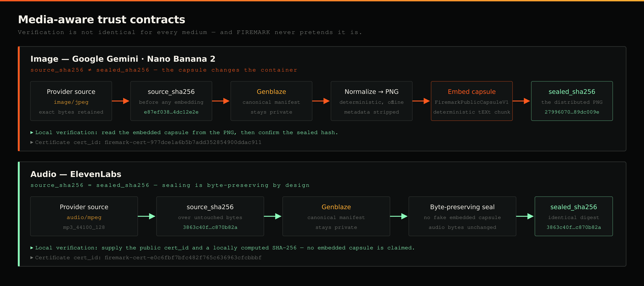Click the 'mp3_44100_128' format text
Image resolution: width=644 pixels, height=286 pixels.
(84, 227)
